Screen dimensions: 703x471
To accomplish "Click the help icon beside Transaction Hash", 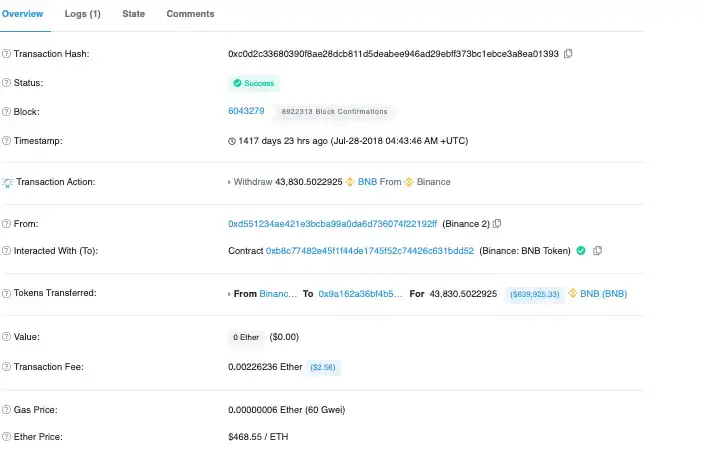I will coord(6,54).
